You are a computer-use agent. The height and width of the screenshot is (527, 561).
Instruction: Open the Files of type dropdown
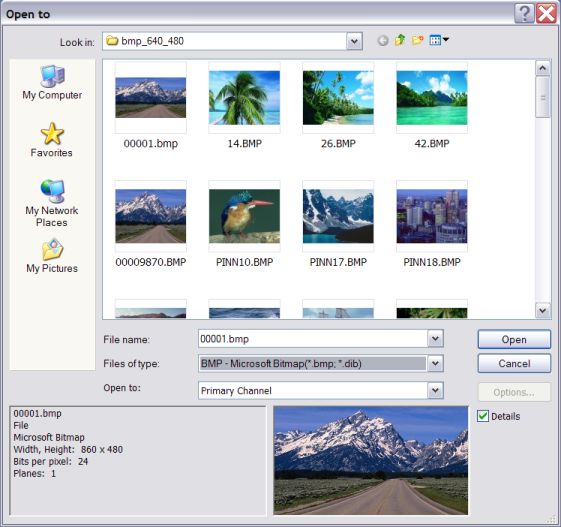coord(435,363)
